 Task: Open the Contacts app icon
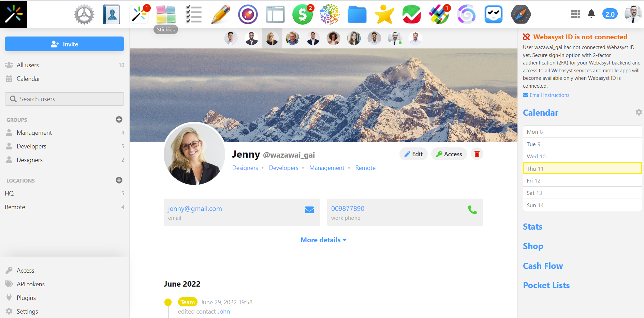(111, 14)
